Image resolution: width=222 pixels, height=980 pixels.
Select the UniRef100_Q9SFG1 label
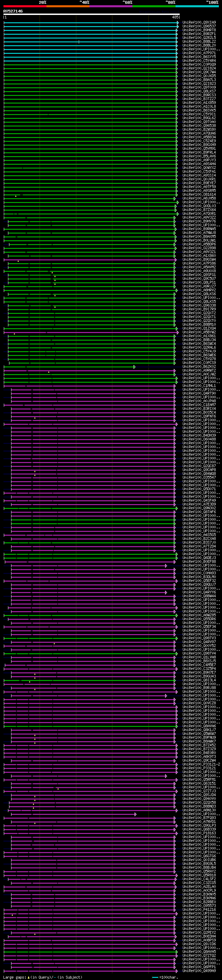(199, 275)
